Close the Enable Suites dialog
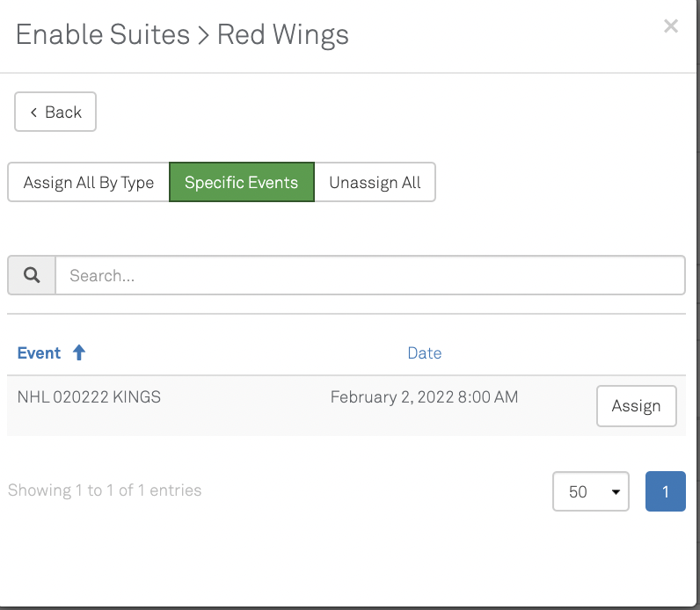 pos(671,26)
